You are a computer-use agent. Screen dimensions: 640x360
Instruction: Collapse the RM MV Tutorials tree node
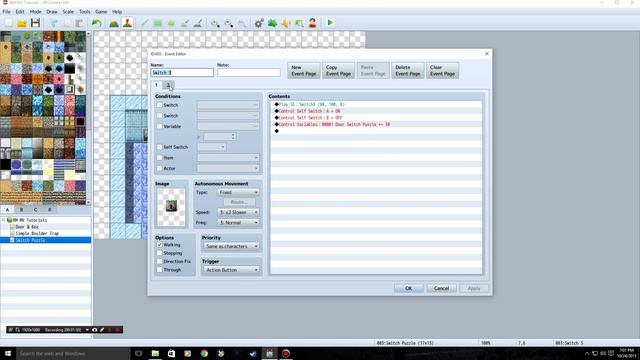click(x=4, y=220)
